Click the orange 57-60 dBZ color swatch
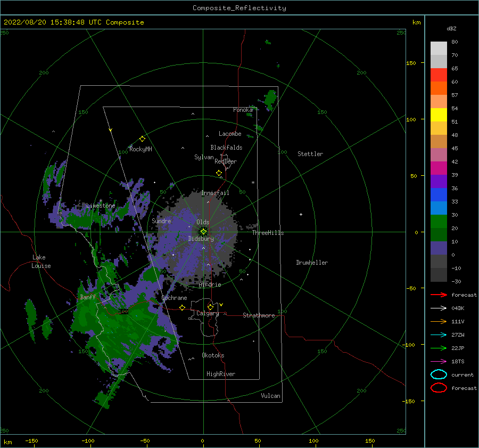This screenshot has height=448, width=479. [439, 88]
